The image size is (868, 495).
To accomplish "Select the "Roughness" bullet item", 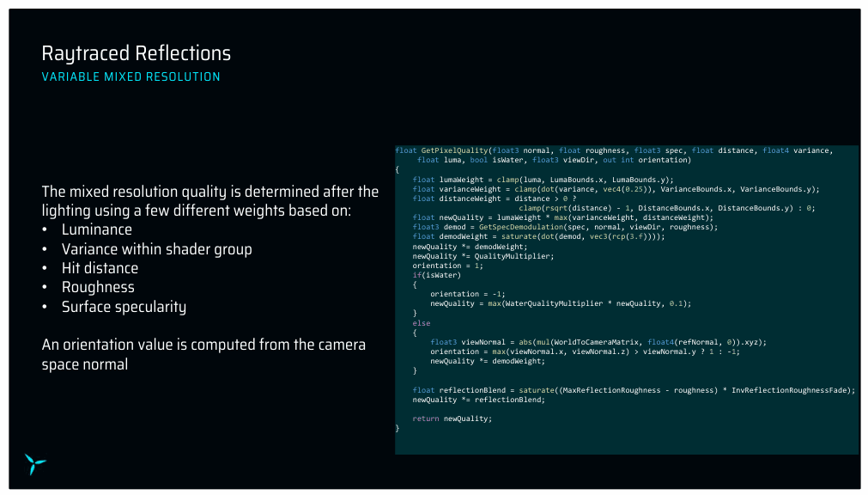I will coord(98,287).
